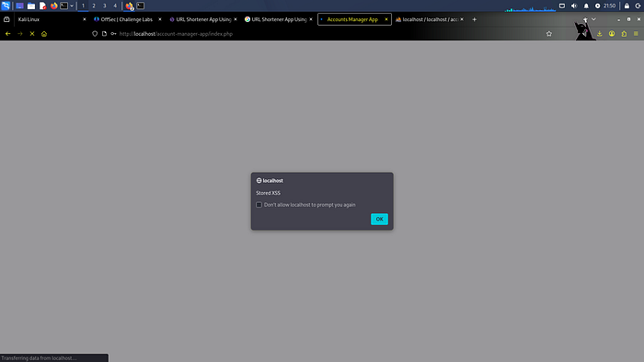644x362 pixels.
Task: Open saved logins key icon
Action: click(x=113, y=34)
